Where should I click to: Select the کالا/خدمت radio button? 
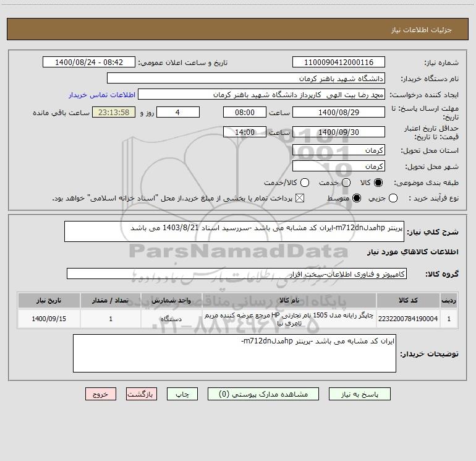pos(305,183)
